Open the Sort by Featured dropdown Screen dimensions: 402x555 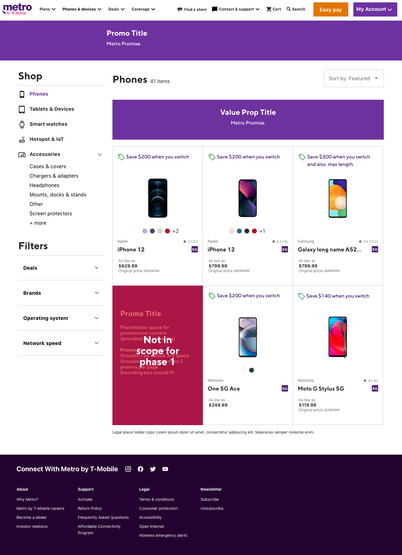tap(354, 79)
